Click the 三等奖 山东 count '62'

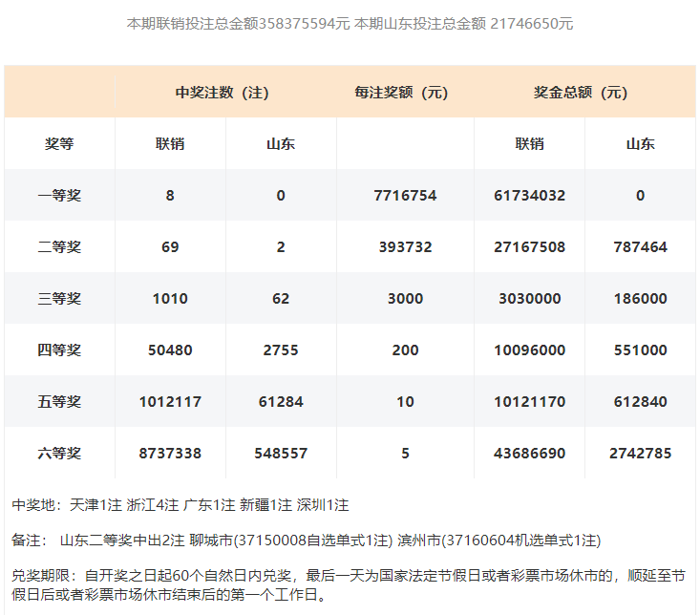[281, 299]
